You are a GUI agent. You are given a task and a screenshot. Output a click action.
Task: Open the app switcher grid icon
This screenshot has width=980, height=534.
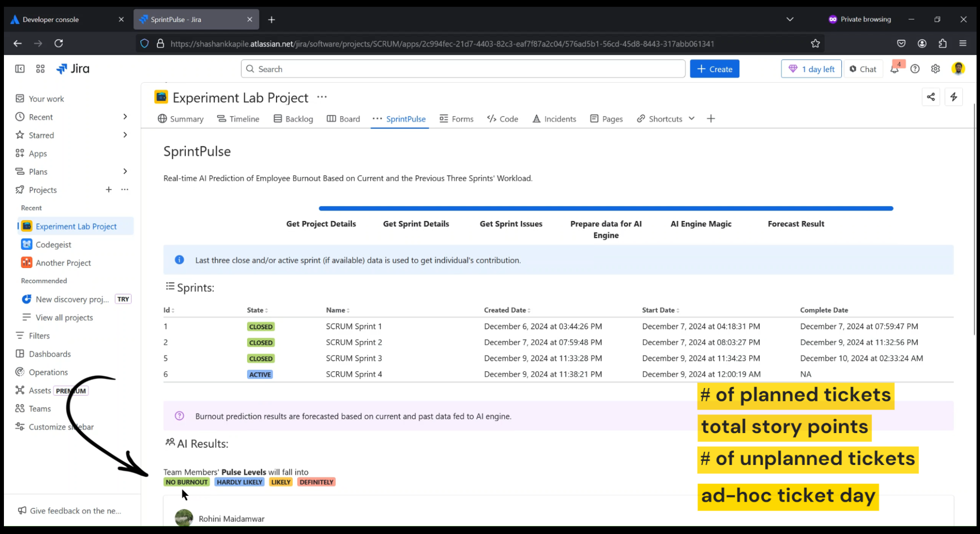(x=40, y=69)
